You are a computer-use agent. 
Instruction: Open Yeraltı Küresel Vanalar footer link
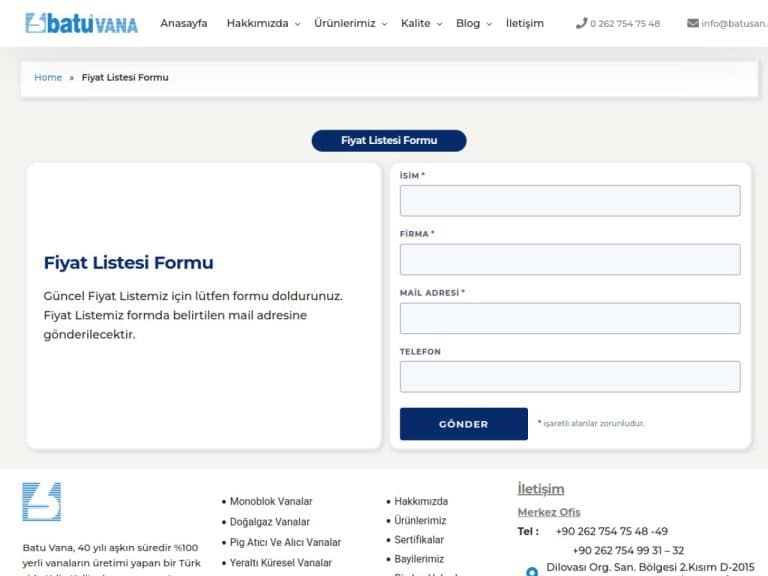281,563
